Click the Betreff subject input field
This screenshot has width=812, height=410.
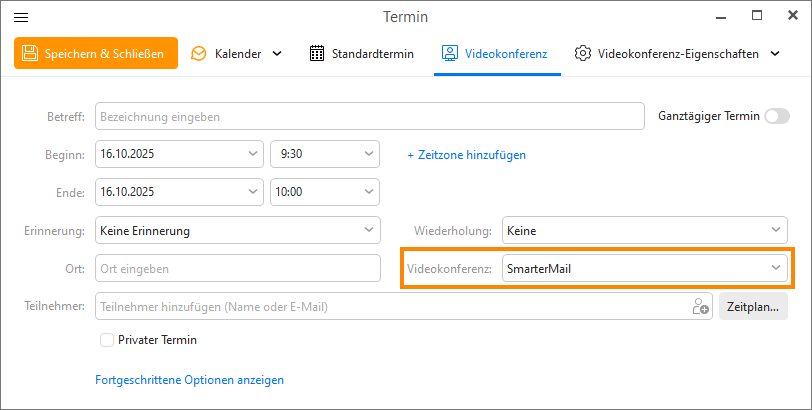369,117
